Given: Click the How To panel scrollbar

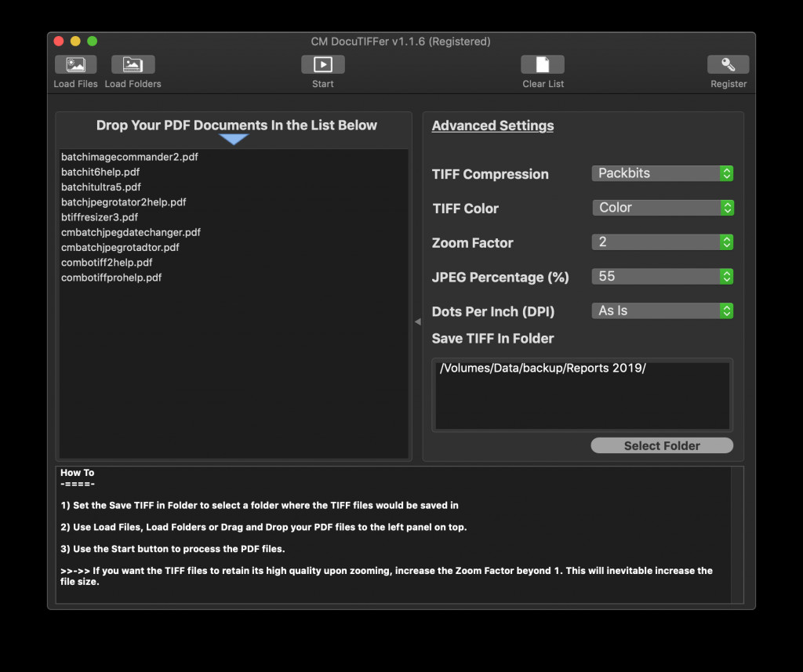Looking at the screenshot, I should 737,535.
